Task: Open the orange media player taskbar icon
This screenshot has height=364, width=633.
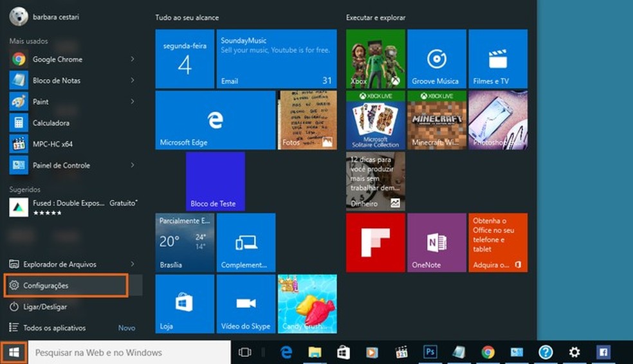Action: (x=372, y=352)
